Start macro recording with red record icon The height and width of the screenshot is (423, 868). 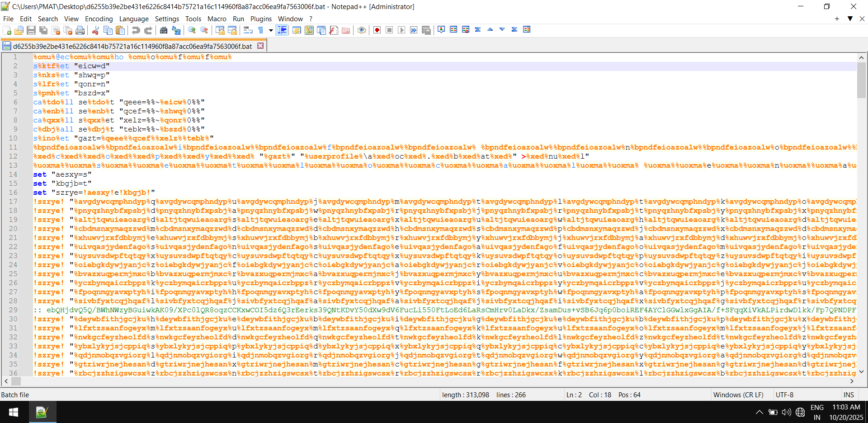pyautogui.click(x=377, y=30)
